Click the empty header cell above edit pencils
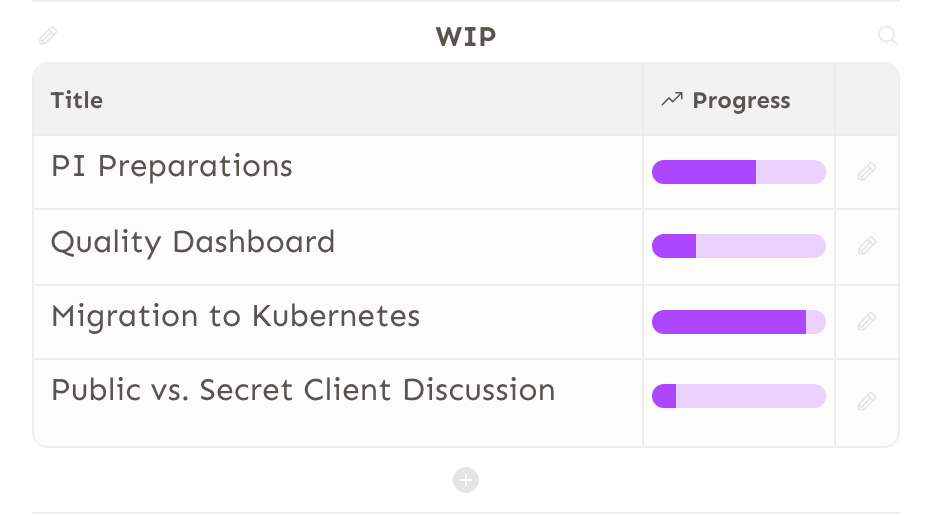Viewport: 932px width, 516px height. (867, 100)
